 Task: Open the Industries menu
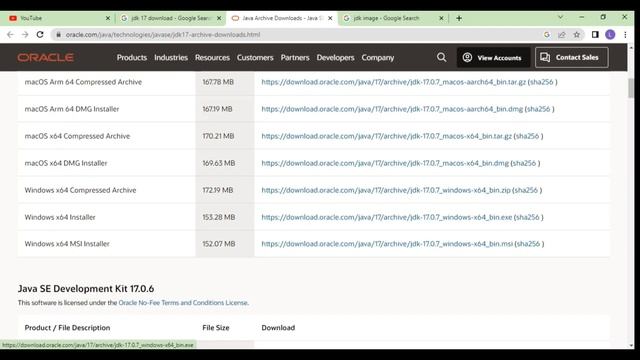click(171, 58)
